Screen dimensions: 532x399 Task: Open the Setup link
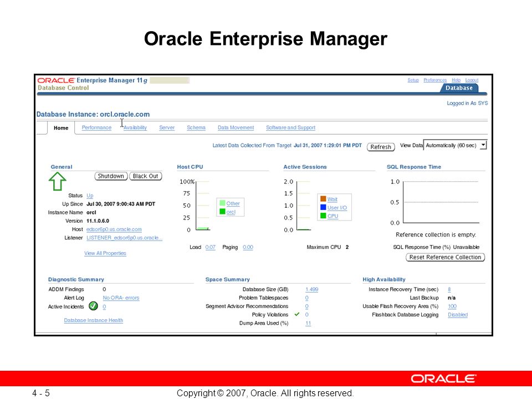pos(413,80)
